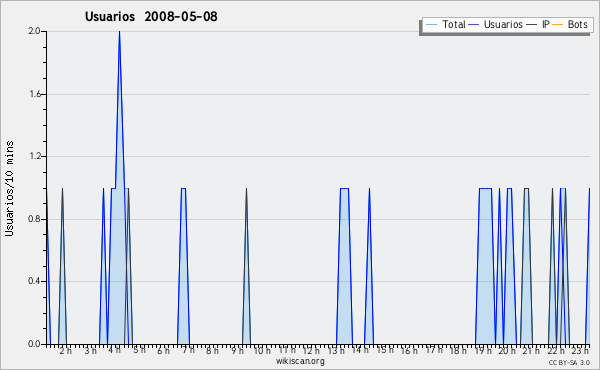The image size is (600, 370).
Task: Click the dark IP legend line
Action: (532, 25)
